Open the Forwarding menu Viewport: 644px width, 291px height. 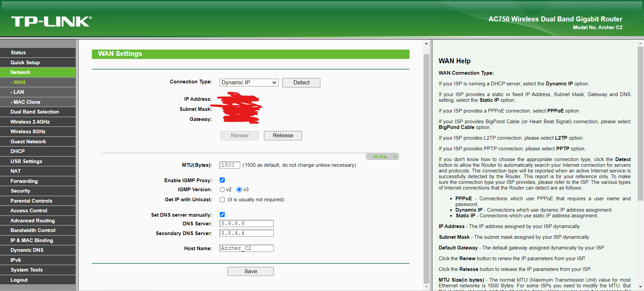38,181
